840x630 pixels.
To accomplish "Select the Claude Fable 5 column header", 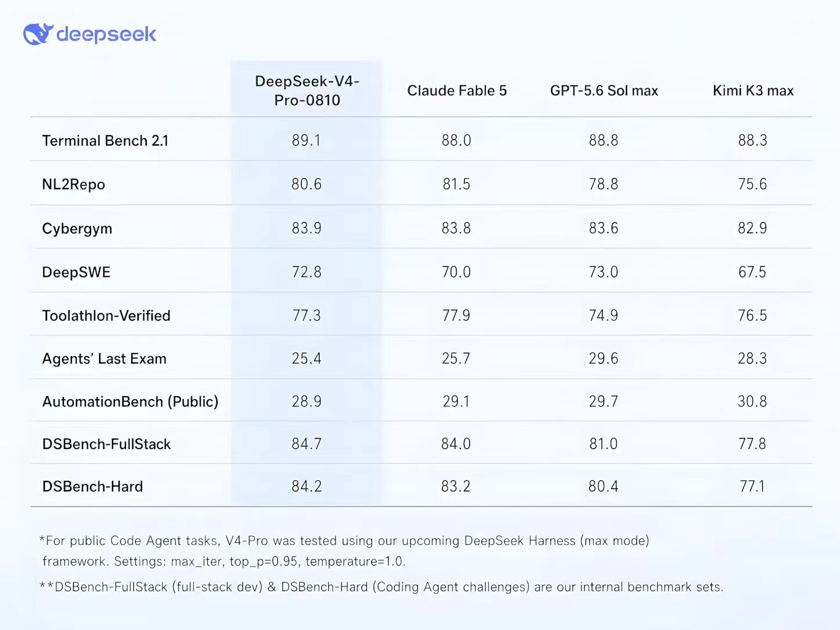I will coord(457,90).
